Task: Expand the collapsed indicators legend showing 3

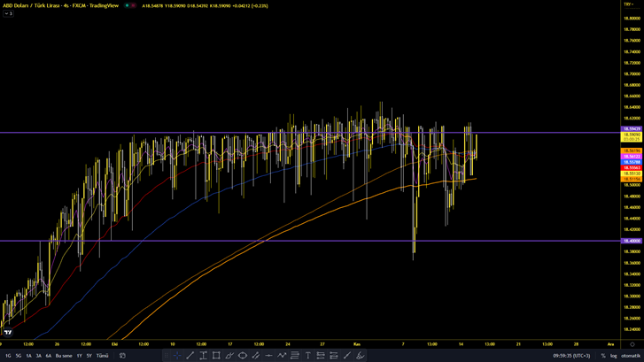Action: 8,13
